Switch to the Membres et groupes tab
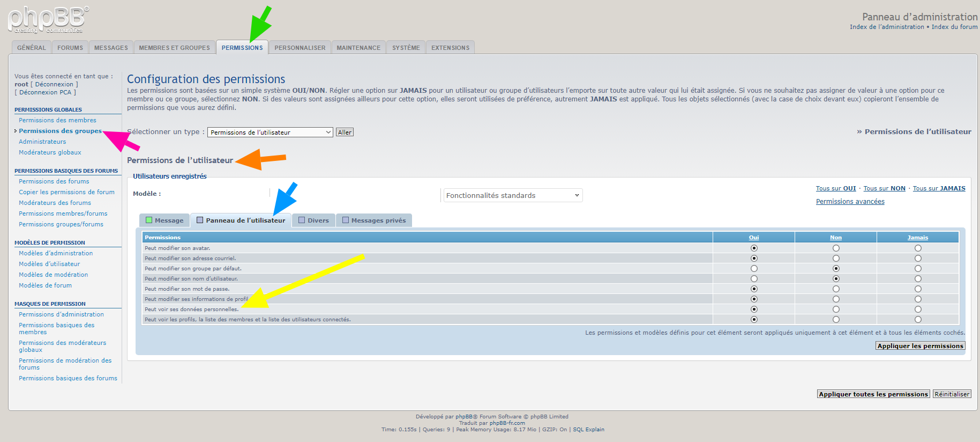The image size is (980, 442). coord(174,48)
